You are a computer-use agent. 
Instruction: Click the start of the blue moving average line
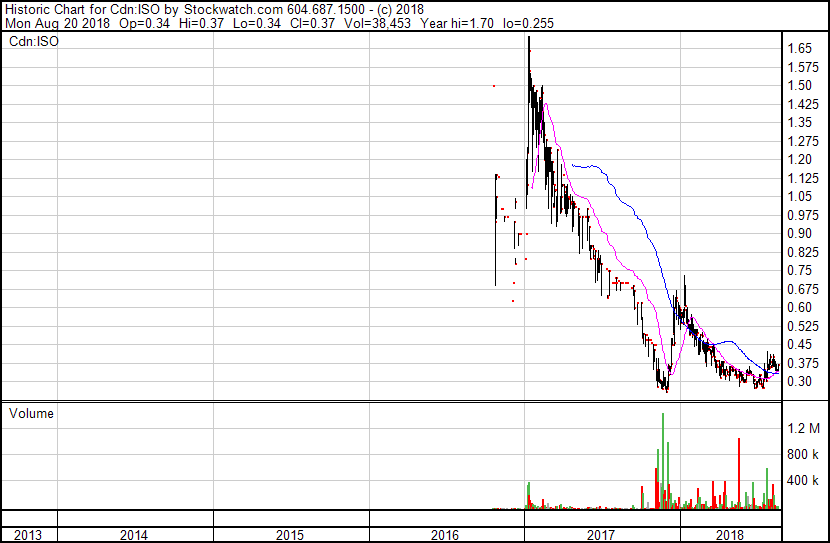pos(573,166)
